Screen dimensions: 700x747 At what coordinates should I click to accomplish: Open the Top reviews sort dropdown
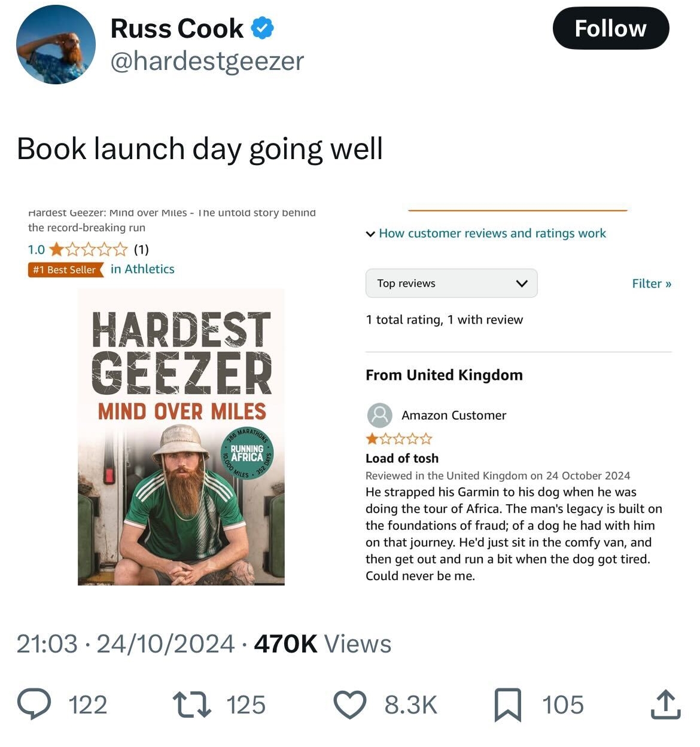pyautogui.click(x=452, y=283)
